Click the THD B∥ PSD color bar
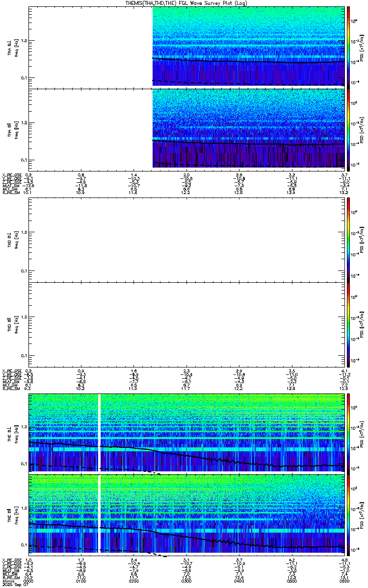This screenshot has height=588, width=368. (x=348, y=323)
